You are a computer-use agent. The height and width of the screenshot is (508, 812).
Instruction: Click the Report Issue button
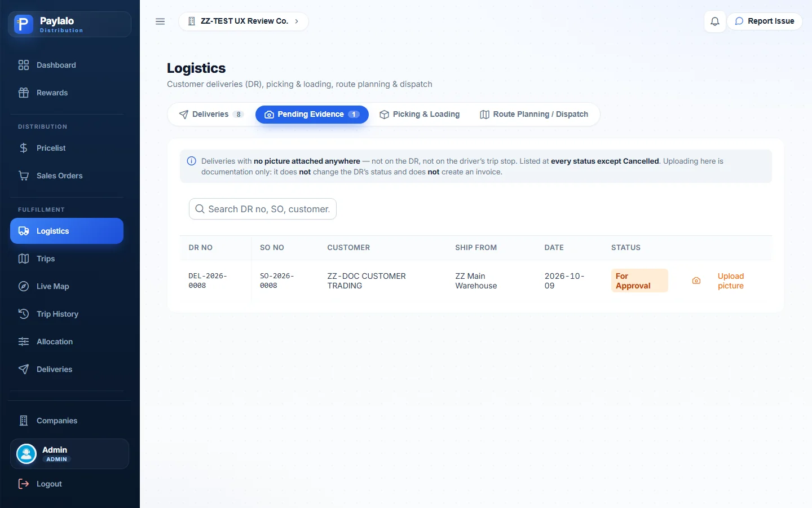765,21
